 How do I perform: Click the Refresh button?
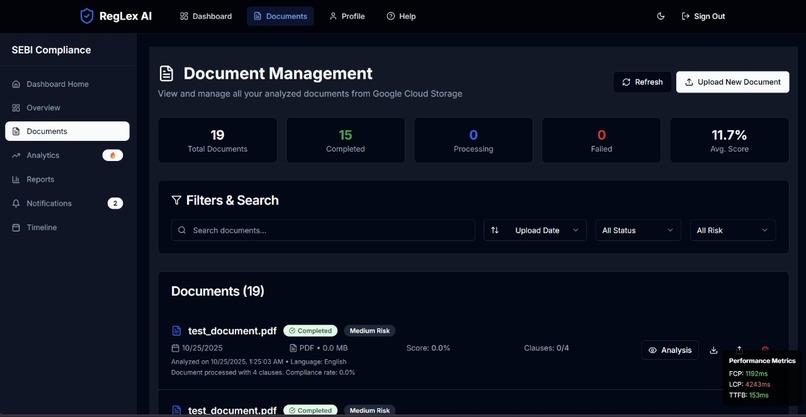(643, 82)
